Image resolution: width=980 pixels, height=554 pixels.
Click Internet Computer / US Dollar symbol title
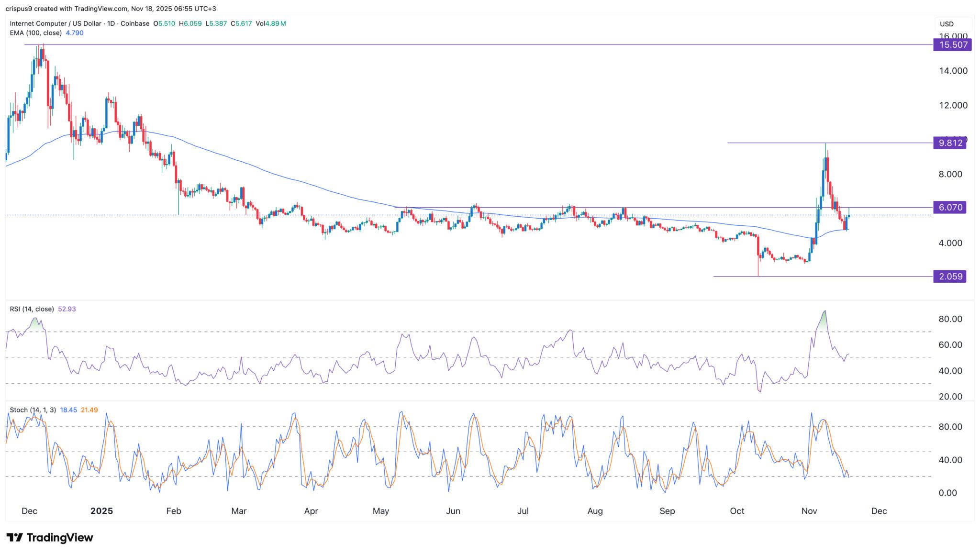pos(55,23)
